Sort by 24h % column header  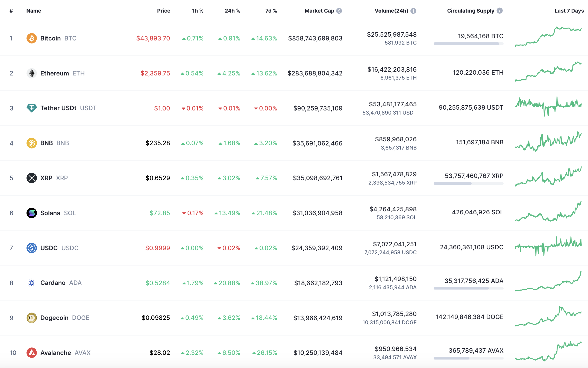(x=232, y=11)
